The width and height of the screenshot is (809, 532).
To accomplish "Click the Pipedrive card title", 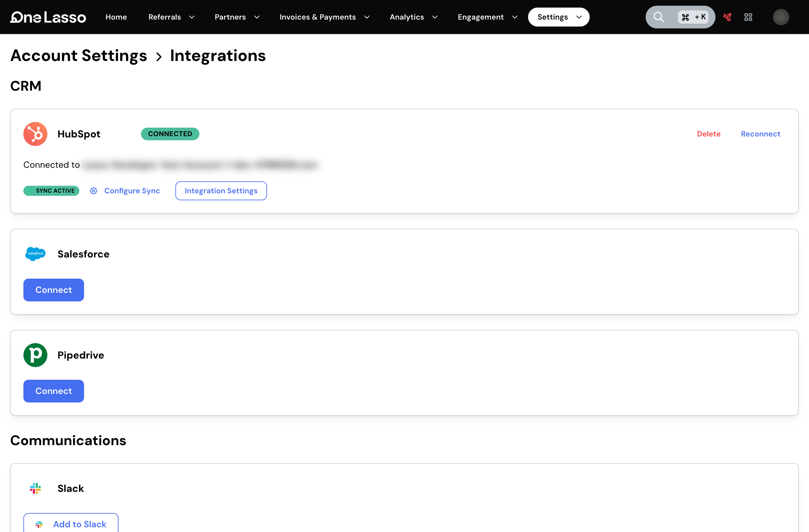I will 81,355.
